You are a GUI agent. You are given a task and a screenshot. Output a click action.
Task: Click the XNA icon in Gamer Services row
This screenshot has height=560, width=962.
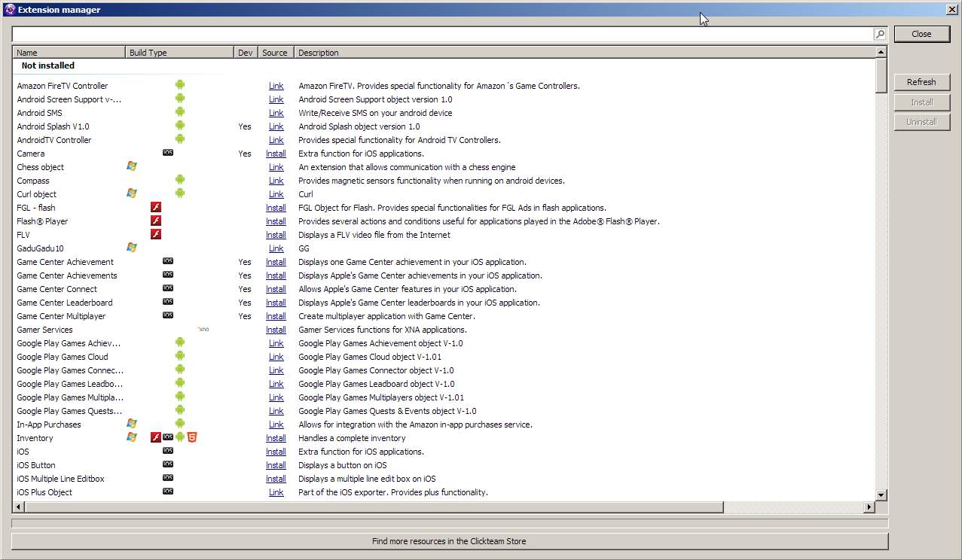point(203,329)
